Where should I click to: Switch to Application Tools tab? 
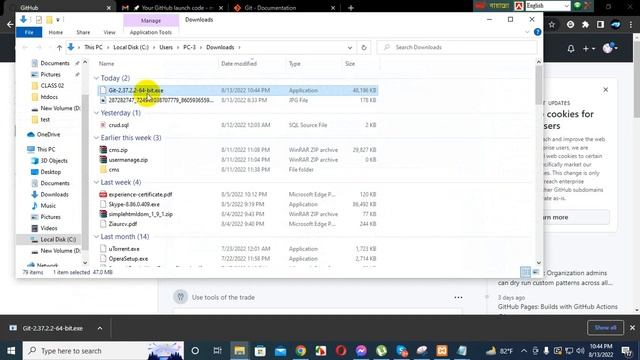pyautogui.click(x=151, y=32)
